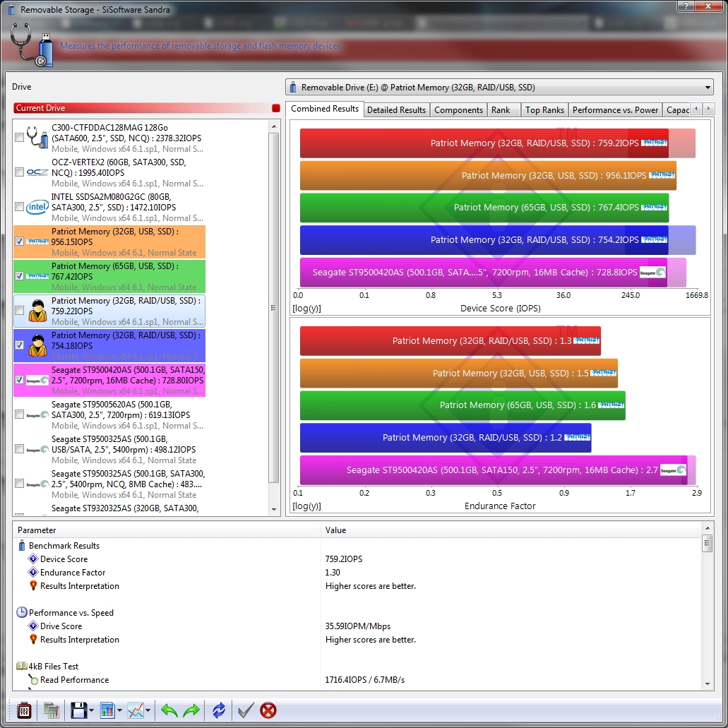The height and width of the screenshot is (728, 728).
Task: Click the Intel logo in drive list
Action: (37, 207)
